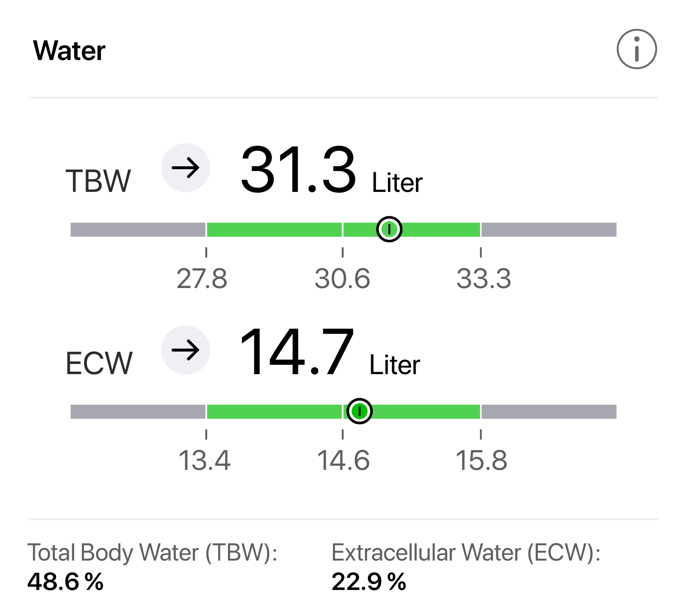Screen dimensions: 686x616
Task: Open the Water info icon
Action: coord(636,49)
